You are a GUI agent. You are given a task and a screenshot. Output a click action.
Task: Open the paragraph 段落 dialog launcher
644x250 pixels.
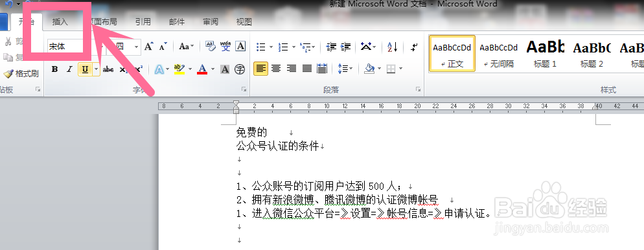coord(418,89)
